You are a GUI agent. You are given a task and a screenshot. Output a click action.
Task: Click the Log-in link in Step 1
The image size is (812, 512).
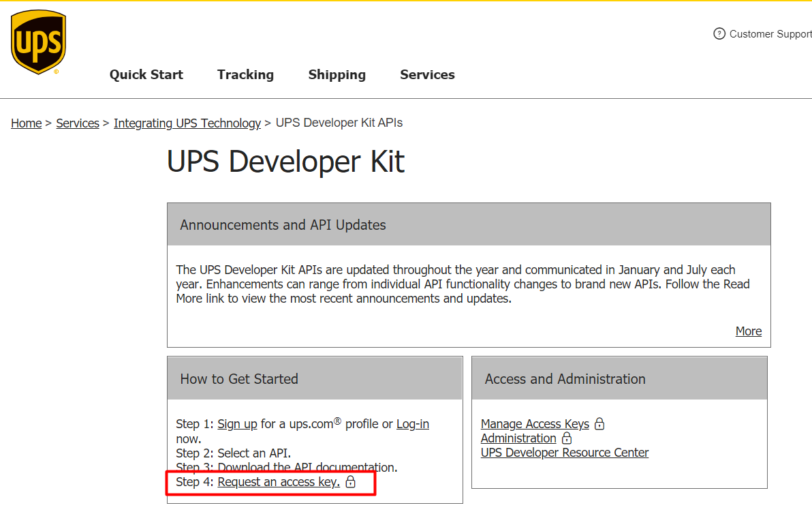(x=413, y=424)
